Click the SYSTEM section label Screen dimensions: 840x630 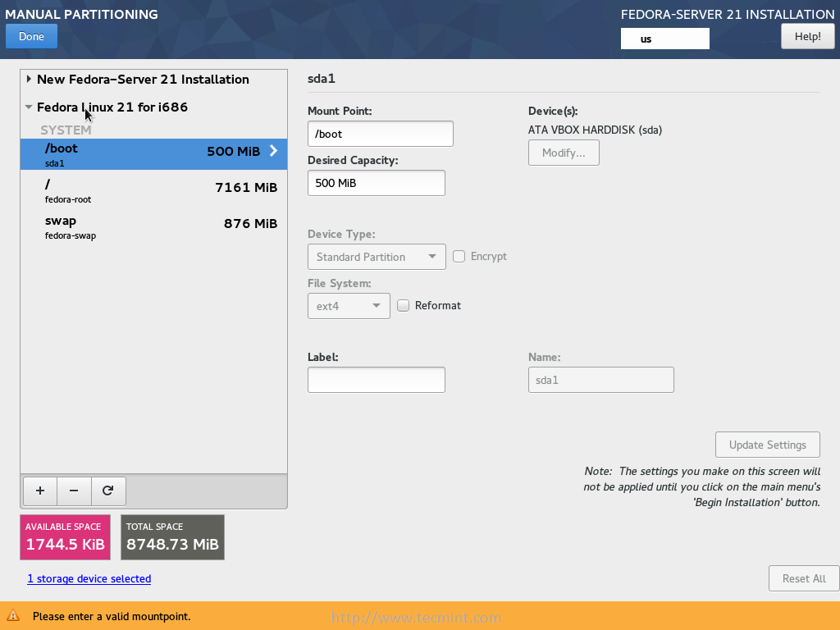click(66, 130)
